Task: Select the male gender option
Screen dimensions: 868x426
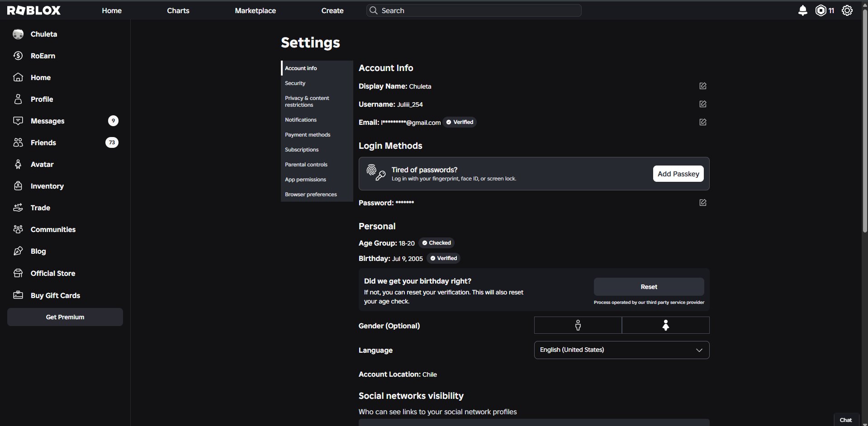Action: [578, 325]
